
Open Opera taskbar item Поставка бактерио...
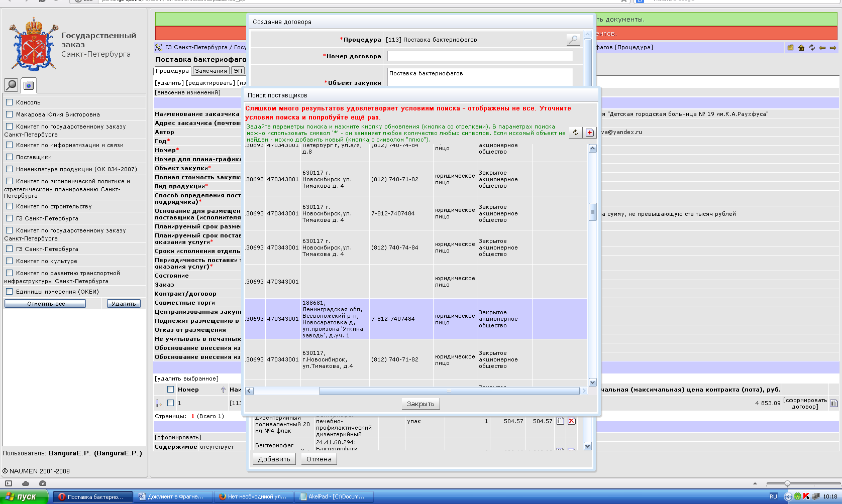[x=93, y=496]
